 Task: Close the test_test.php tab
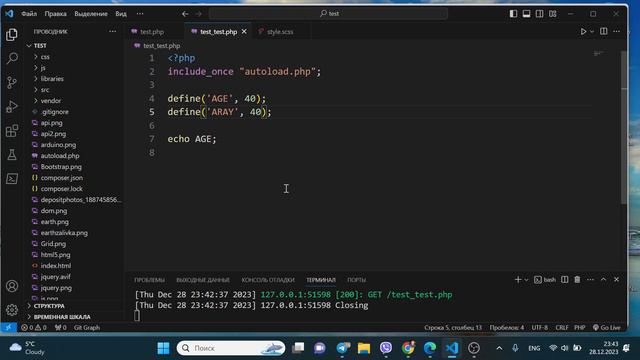(244, 31)
